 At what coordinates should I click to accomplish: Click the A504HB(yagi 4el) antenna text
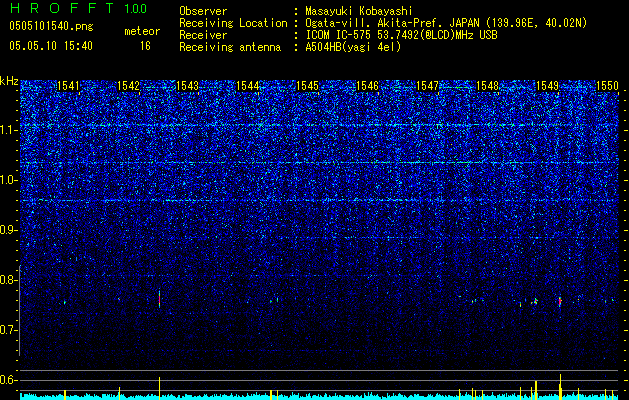tap(353, 47)
